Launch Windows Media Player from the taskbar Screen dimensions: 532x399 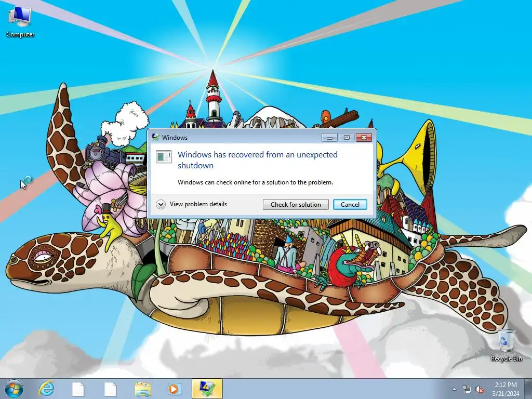point(175,389)
